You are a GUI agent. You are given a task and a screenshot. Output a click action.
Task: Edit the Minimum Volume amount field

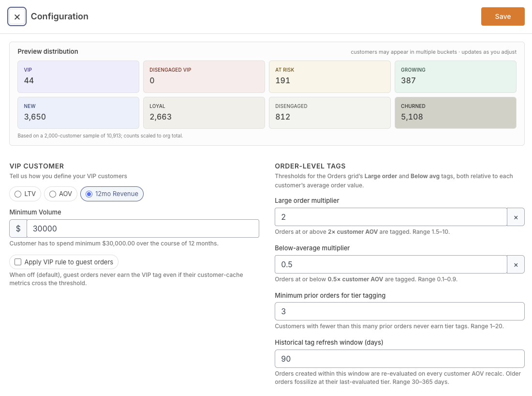(x=143, y=228)
